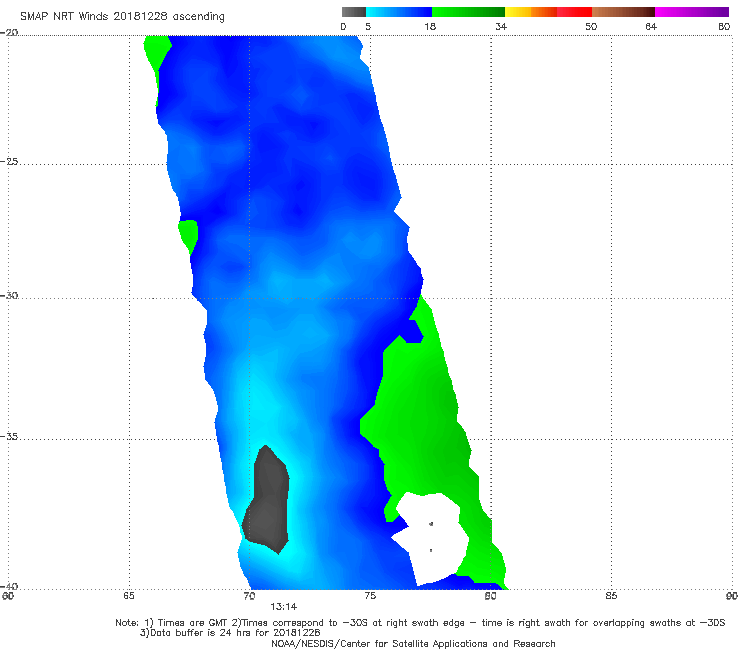Click longitude axis label '75'
The width and height of the screenshot is (740, 650).
[x=370, y=596]
